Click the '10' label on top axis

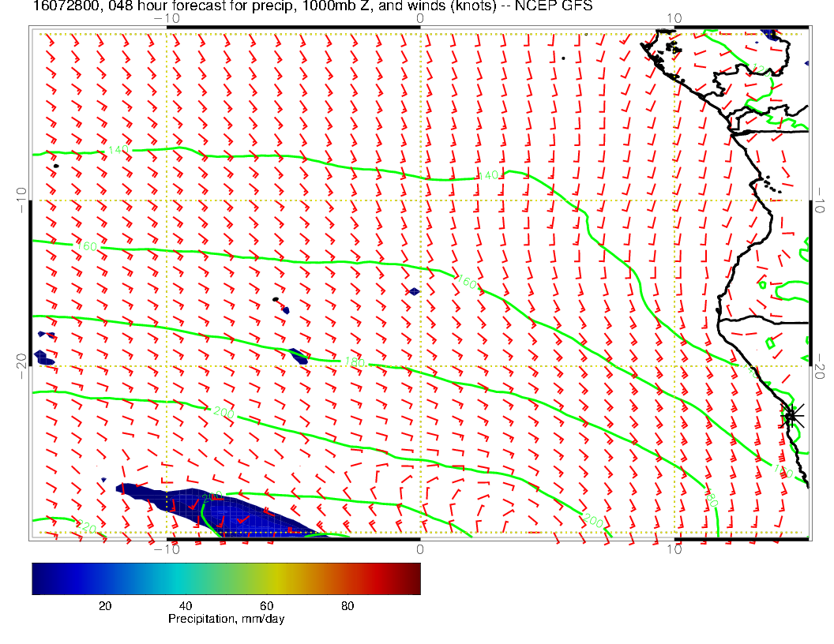[674, 18]
